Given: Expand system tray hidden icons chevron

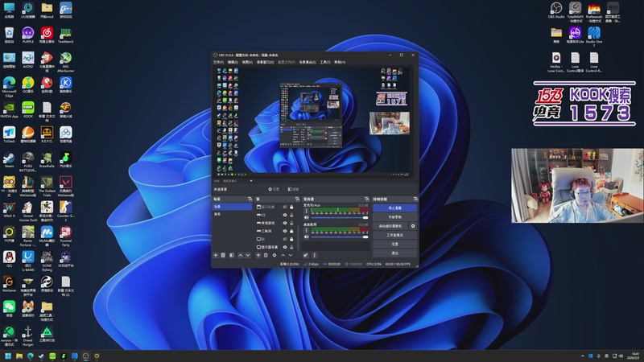Looking at the screenshot, I should 582,356.
